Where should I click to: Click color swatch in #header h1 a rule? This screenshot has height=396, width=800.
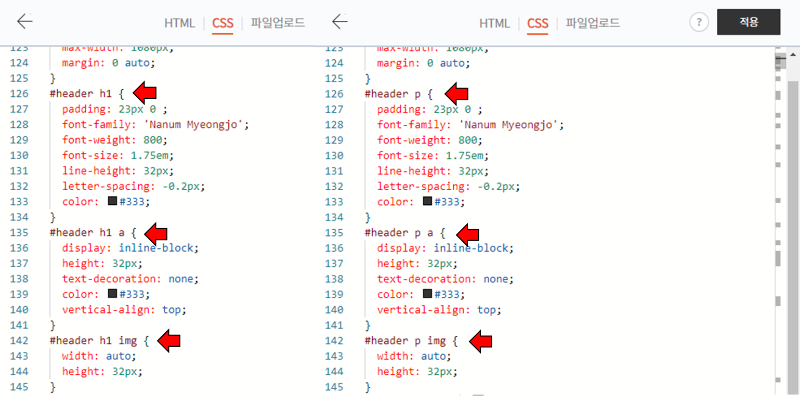coord(113,293)
